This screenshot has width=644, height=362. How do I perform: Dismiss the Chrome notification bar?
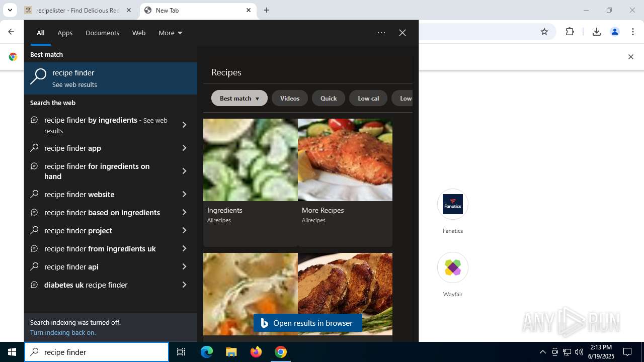[x=630, y=57]
